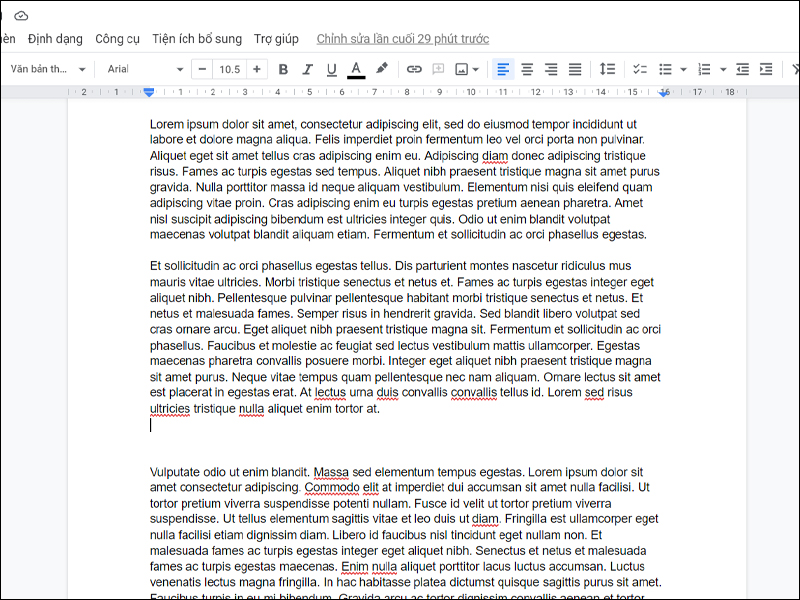Image resolution: width=800 pixels, height=600 pixels.
Task: Apply a bulleted list
Action: coord(665,70)
